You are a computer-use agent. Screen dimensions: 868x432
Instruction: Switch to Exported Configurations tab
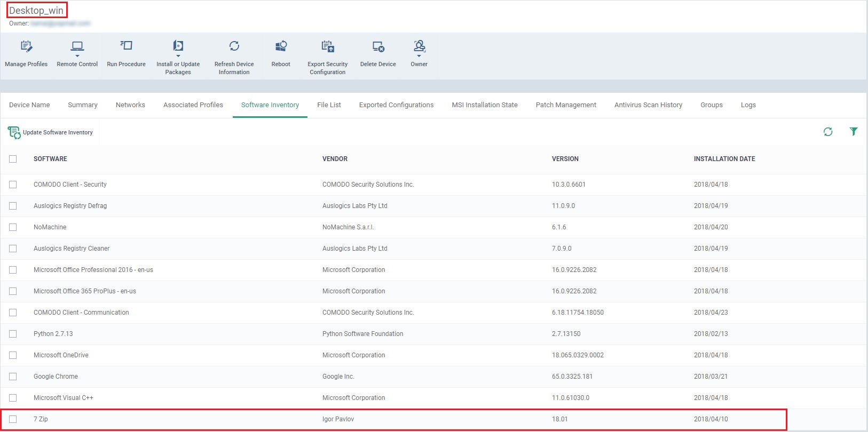tap(396, 105)
